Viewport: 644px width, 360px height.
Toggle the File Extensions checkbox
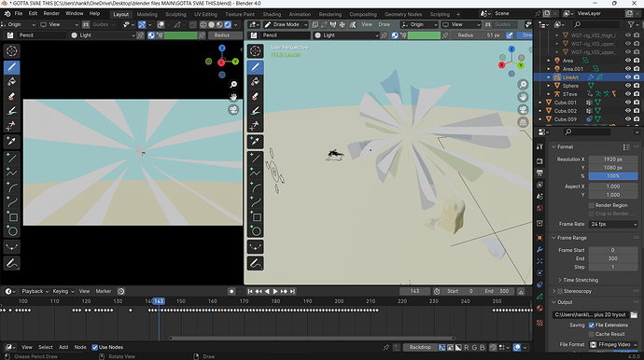click(592, 325)
